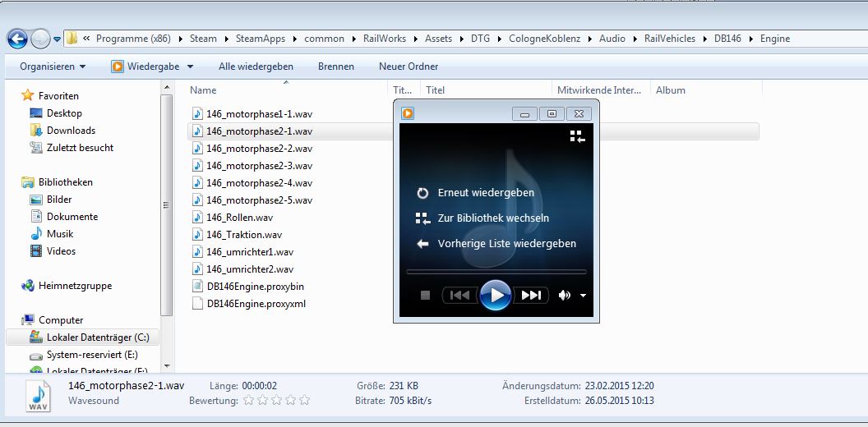This screenshot has height=427, width=868.
Task: Open Bilder library icon in sidebar
Action: [36, 200]
